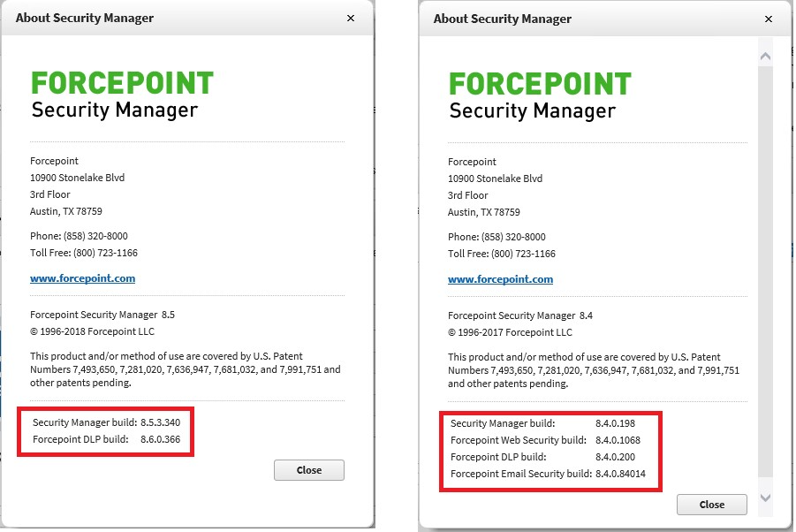Click the scrollbar up arrow in right dialog
Screen dimensions: 796x532
coord(766,55)
